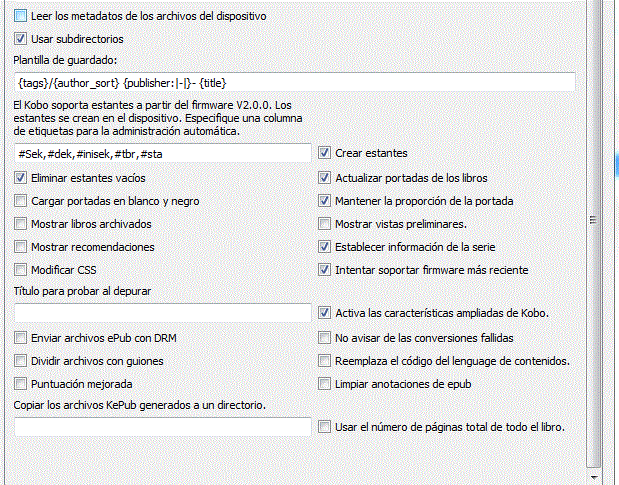Enable 'Cargar portadas en blanco y negro'
The image size is (619, 485).
pyautogui.click(x=21, y=200)
